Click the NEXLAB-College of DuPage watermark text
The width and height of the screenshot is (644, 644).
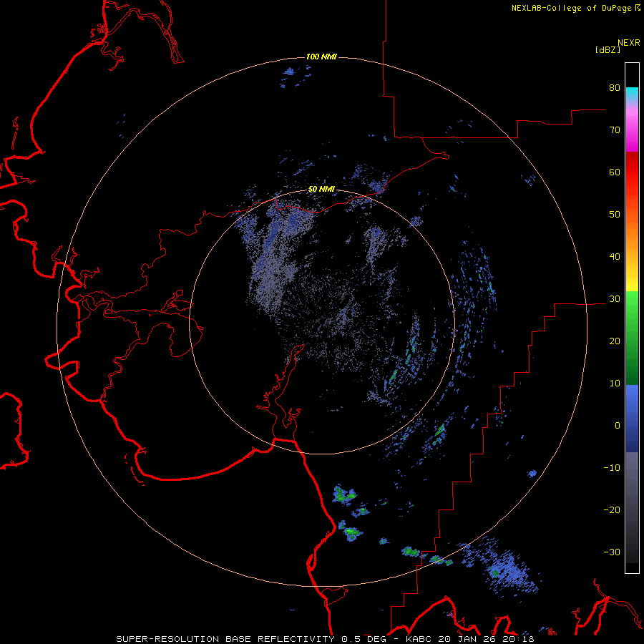[x=575, y=8]
